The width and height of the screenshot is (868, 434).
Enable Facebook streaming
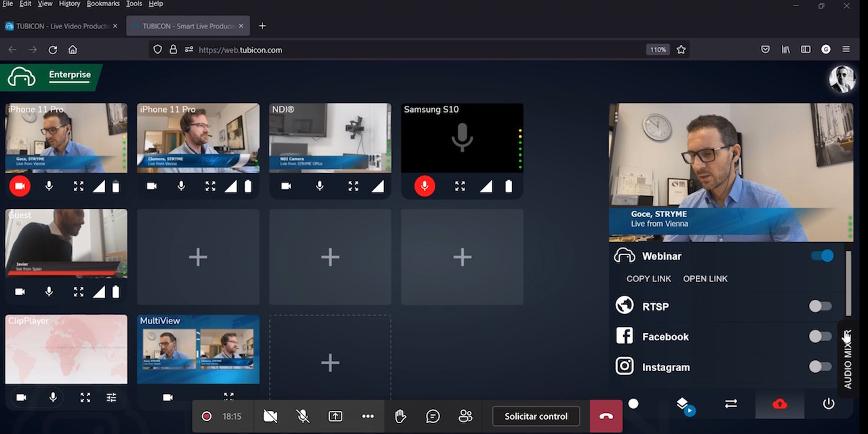click(821, 336)
